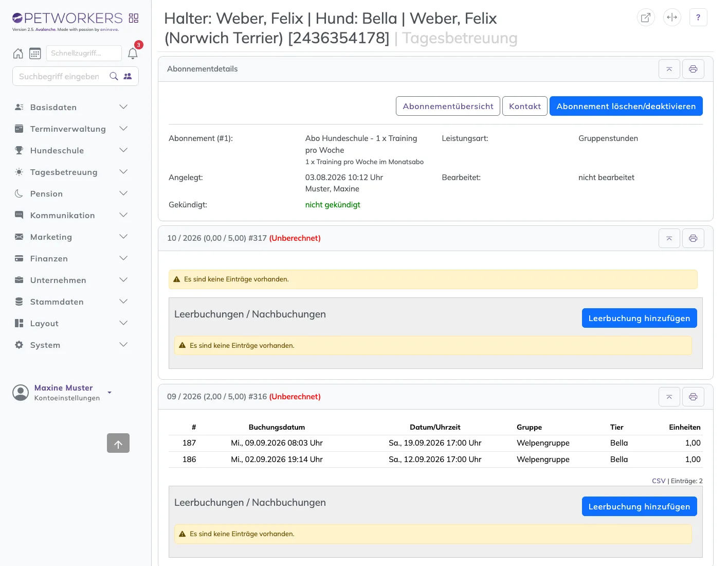Viewport: 728px width, 566px height.
Task: Click Abonnement löschen/deaktivieren button
Action: coord(626,106)
